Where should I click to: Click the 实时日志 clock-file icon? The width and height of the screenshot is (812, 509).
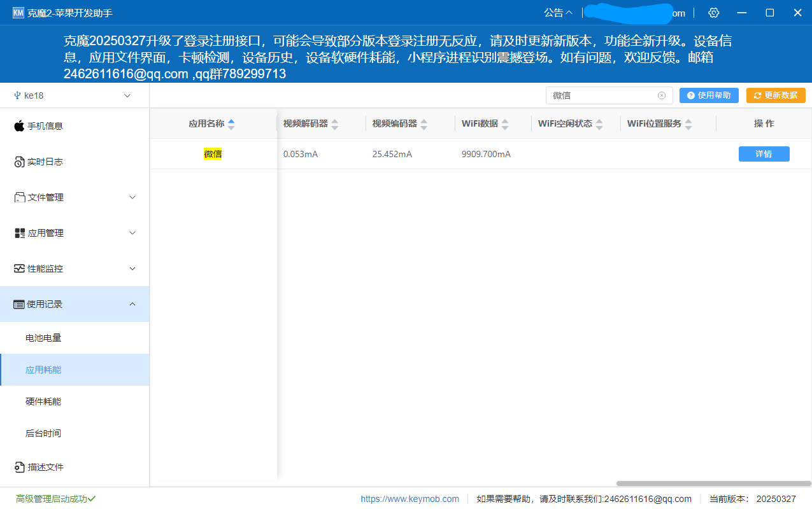coord(19,162)
